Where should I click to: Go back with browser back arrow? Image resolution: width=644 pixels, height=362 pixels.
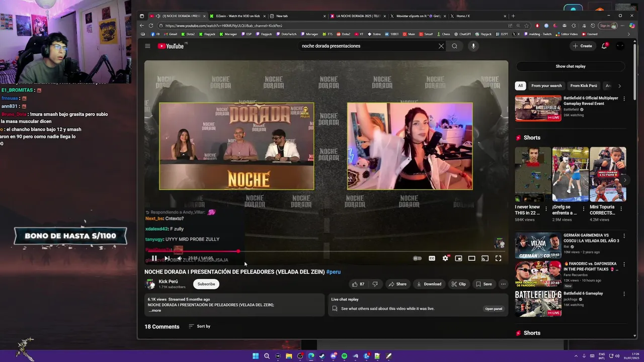tap(142, 26)
